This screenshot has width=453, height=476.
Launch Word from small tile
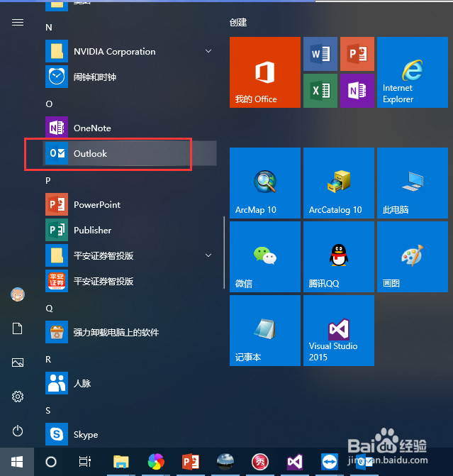[x=320, y=54]
